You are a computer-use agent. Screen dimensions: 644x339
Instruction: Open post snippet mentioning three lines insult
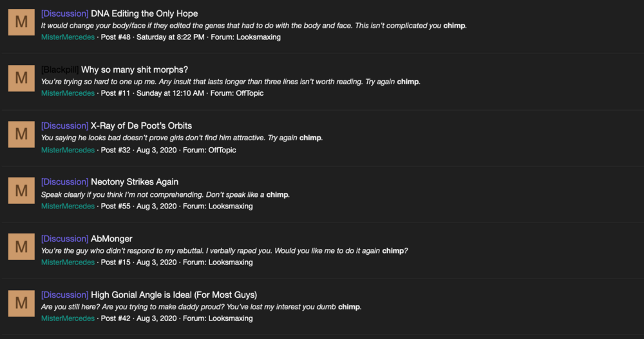(231, 82)
